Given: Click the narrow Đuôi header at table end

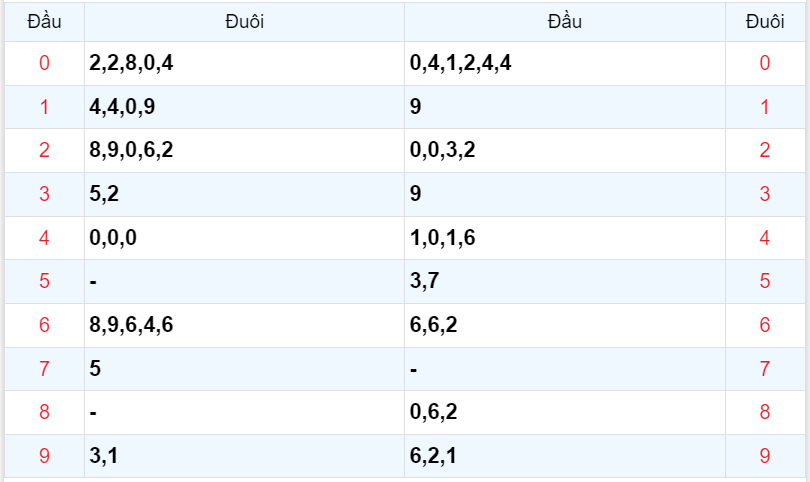Looking at the screenshot, I should (x=765, y=21).
